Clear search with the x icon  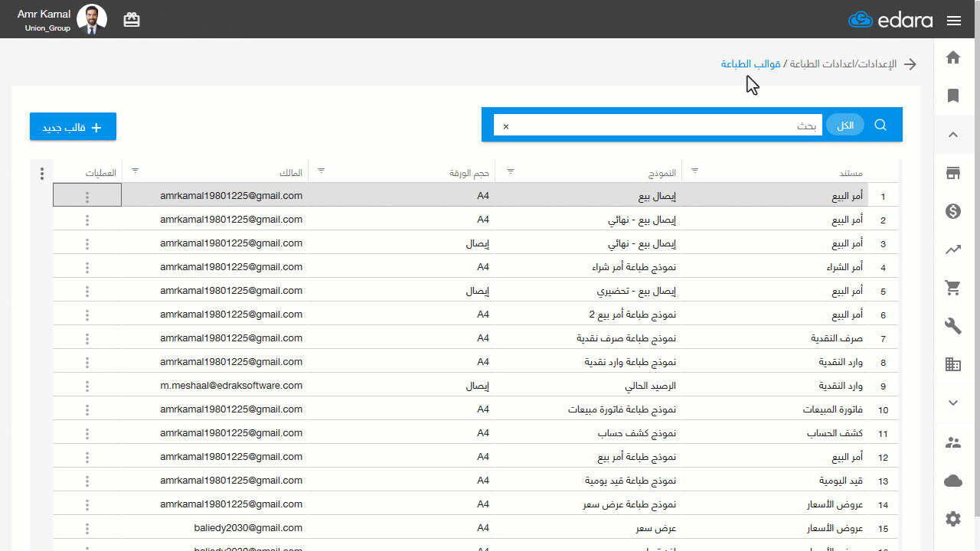click(x=506, y=126)
